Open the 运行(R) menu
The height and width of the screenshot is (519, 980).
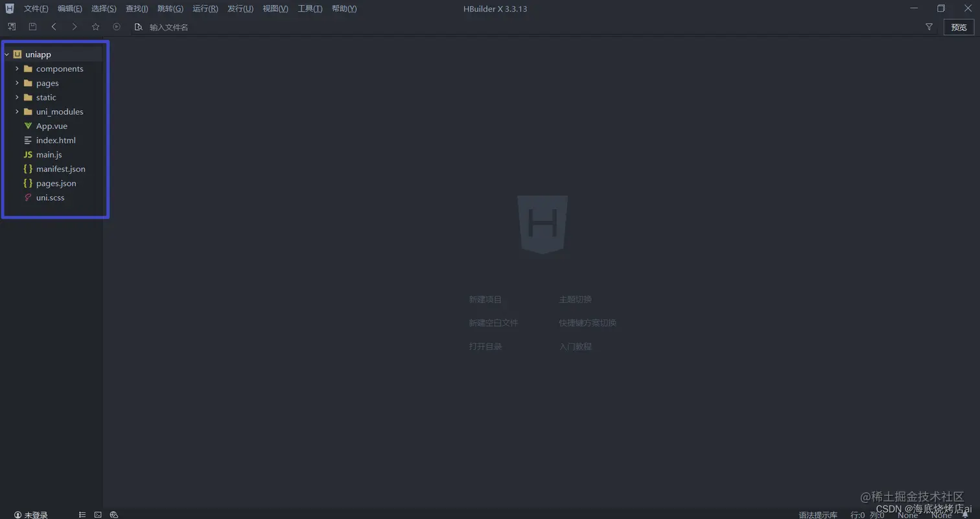click(205, 8)
